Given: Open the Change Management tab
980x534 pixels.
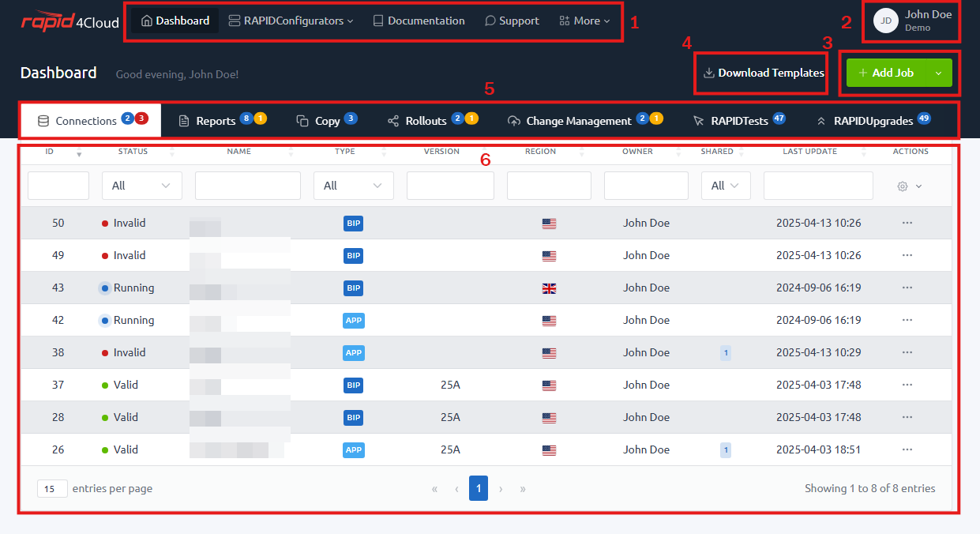Looking at the screenshot, I should pos(584,121).
